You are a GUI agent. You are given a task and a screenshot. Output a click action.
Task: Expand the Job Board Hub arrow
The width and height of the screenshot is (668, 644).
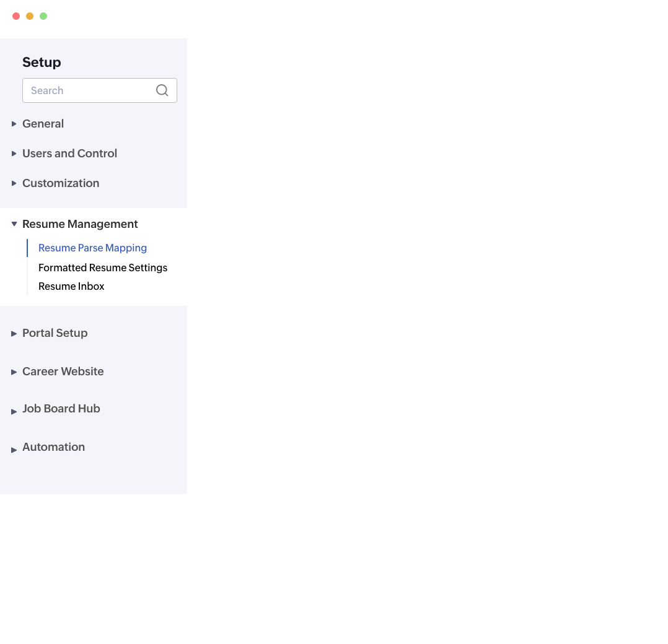click(14, 412)
